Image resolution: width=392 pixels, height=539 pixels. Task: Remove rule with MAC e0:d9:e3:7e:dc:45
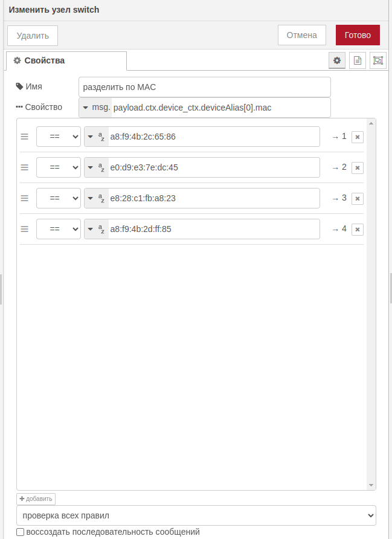coord(357,168)
